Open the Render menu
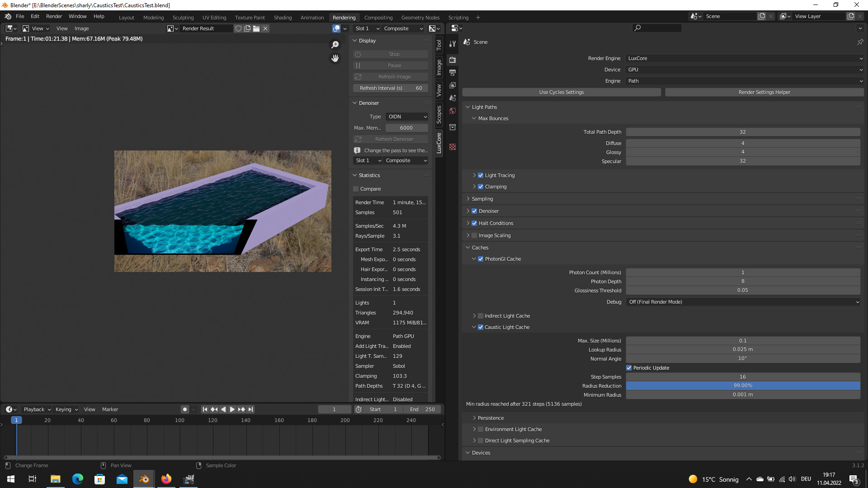 tap(54, 16)
